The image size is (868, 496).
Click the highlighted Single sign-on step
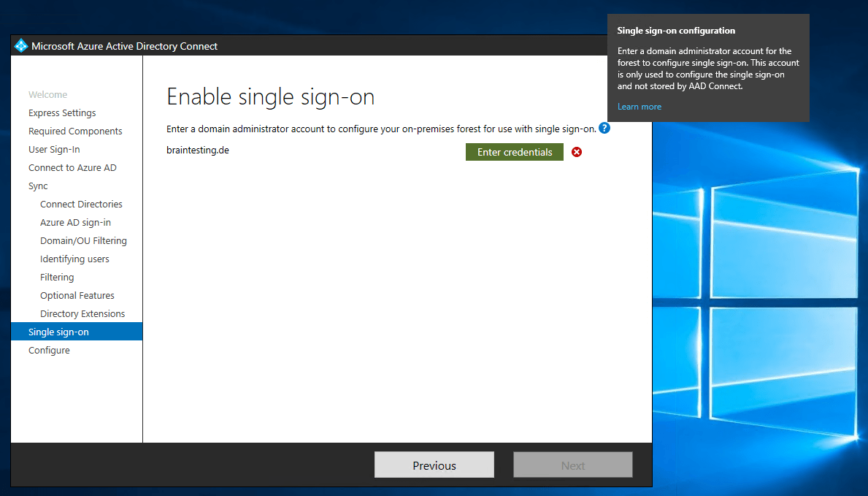(77, 332)
